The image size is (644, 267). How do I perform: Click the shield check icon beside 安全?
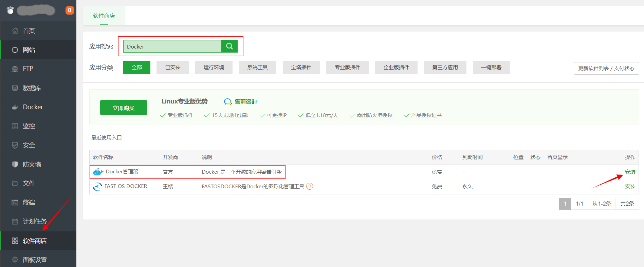(x=15, y=145)
